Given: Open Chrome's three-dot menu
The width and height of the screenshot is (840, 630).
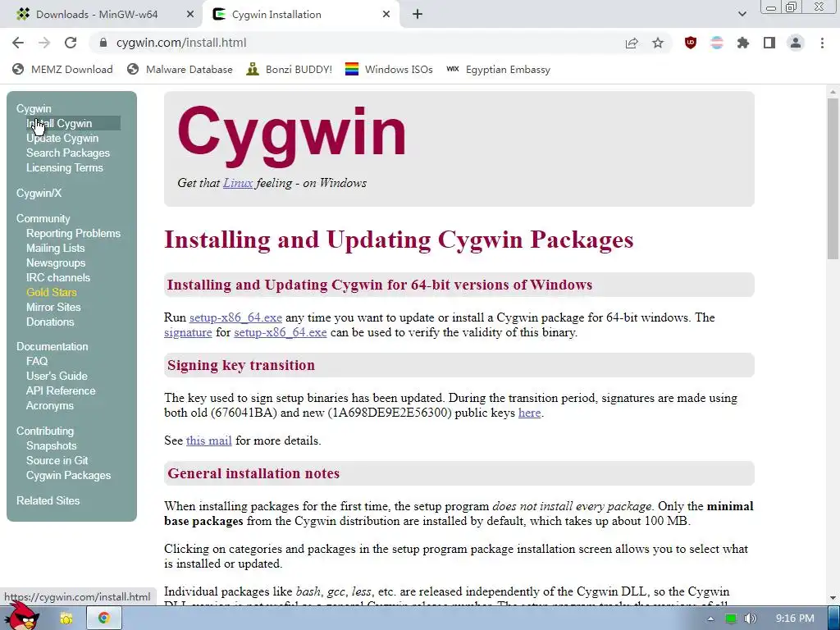Looking at the screenshot, I should tap(822, 43).
